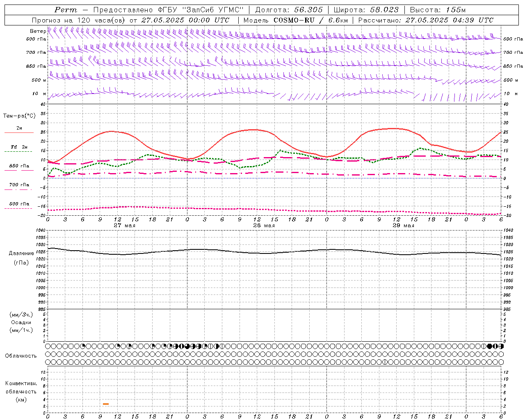This screenshot has height=420, width=525.
Task: Click the "27 мая" date label
Action: [x=124, y=226]
